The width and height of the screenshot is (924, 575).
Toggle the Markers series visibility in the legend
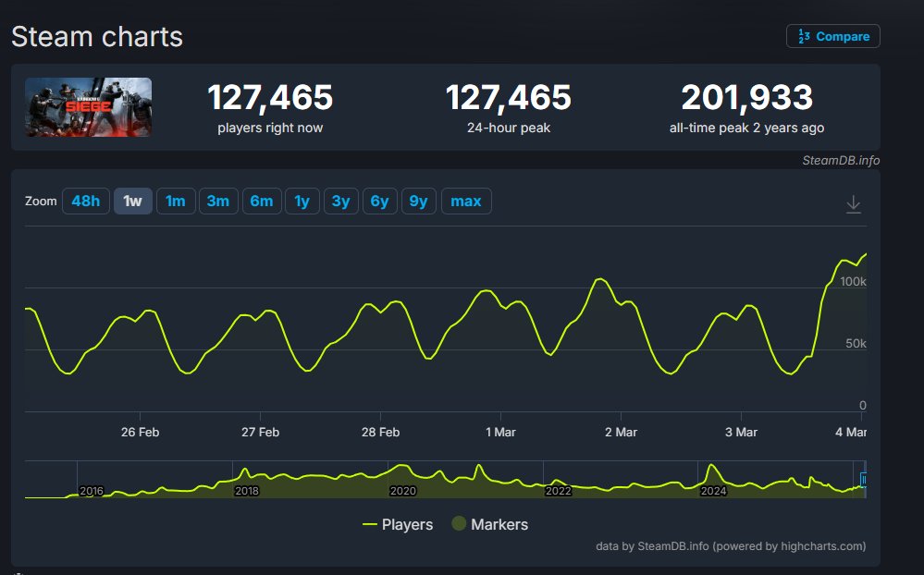499,524
